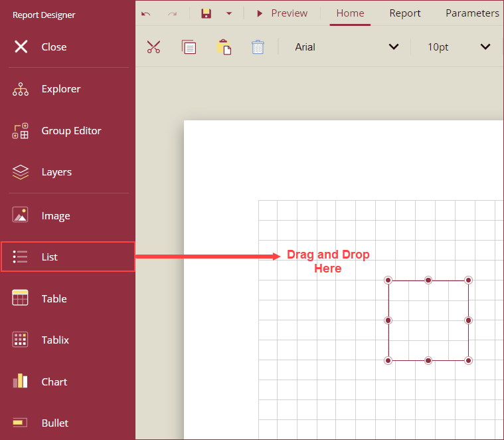Click the Paste clipboard icon

click(x=224, y=47)
